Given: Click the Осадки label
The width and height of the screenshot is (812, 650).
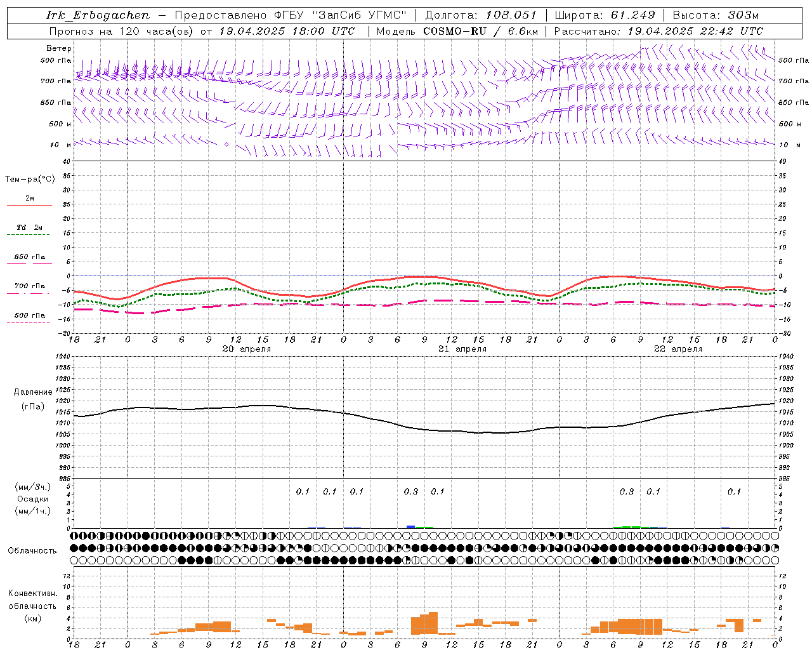Looking at the screenshot, I should click(x=33, y=499).
